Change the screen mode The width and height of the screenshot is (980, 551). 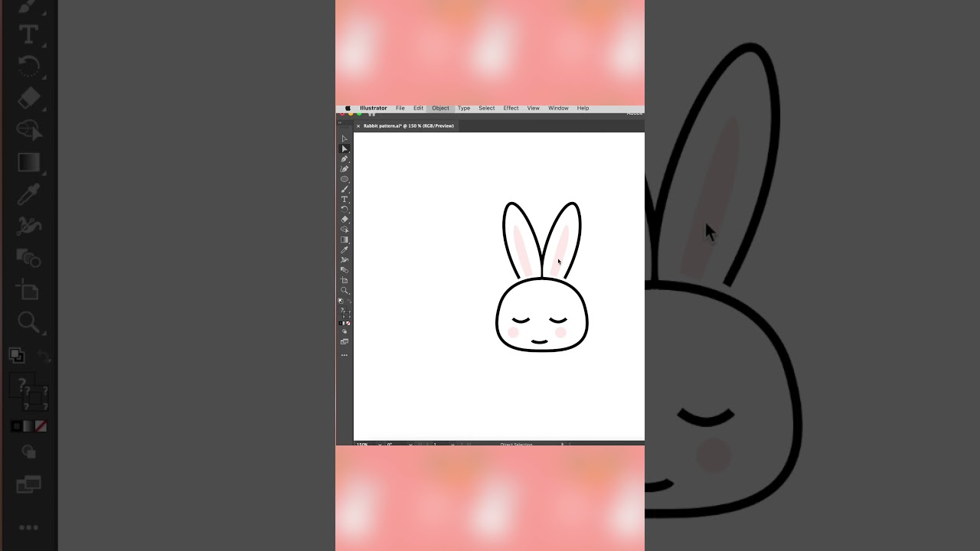click(x=345, y=341)
